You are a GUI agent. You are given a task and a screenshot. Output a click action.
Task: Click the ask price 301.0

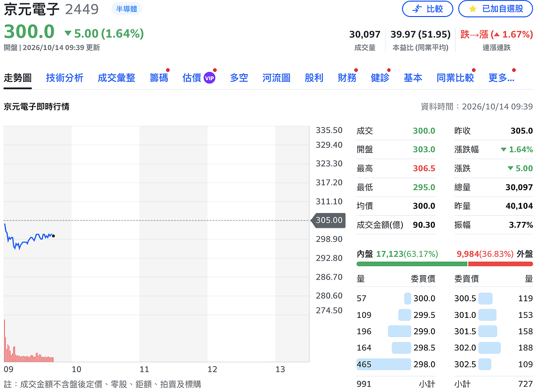point(465,315)
